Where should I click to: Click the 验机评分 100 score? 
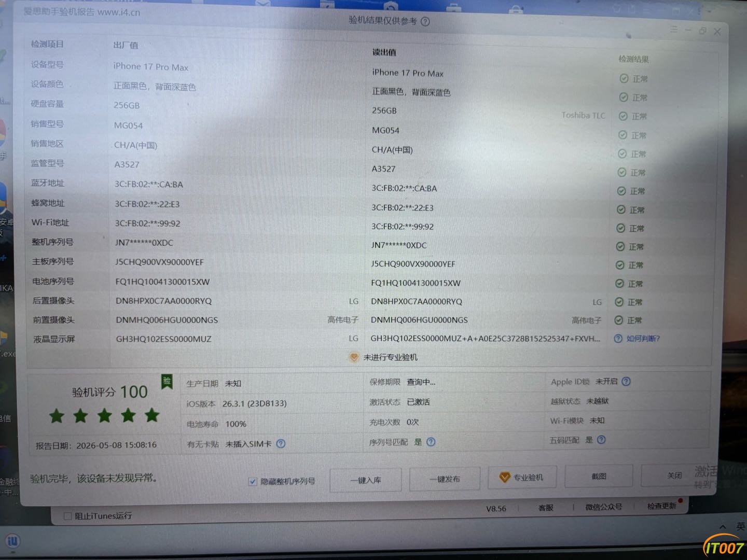pos(110,392)
